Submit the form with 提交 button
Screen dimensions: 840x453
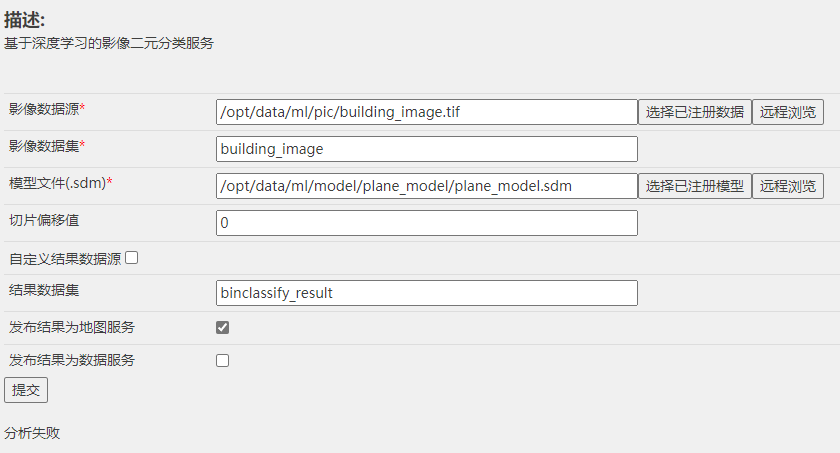[26, 390]
